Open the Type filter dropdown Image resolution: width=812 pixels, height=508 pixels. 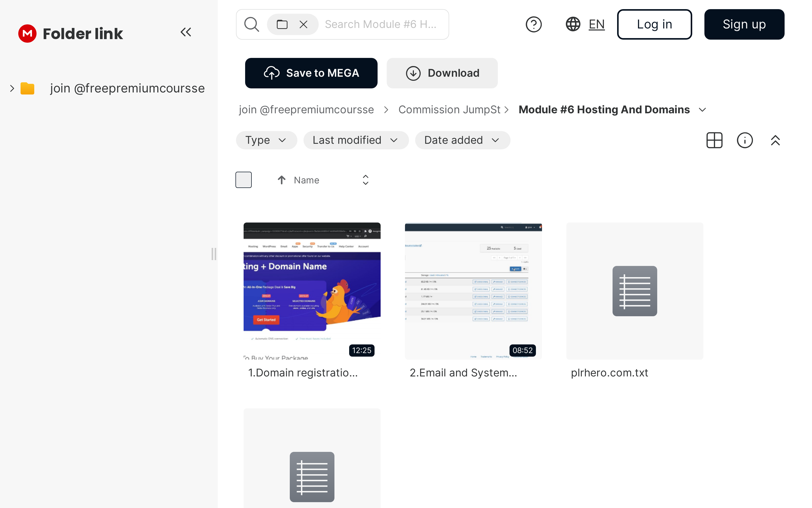click(x=266, y=140)
